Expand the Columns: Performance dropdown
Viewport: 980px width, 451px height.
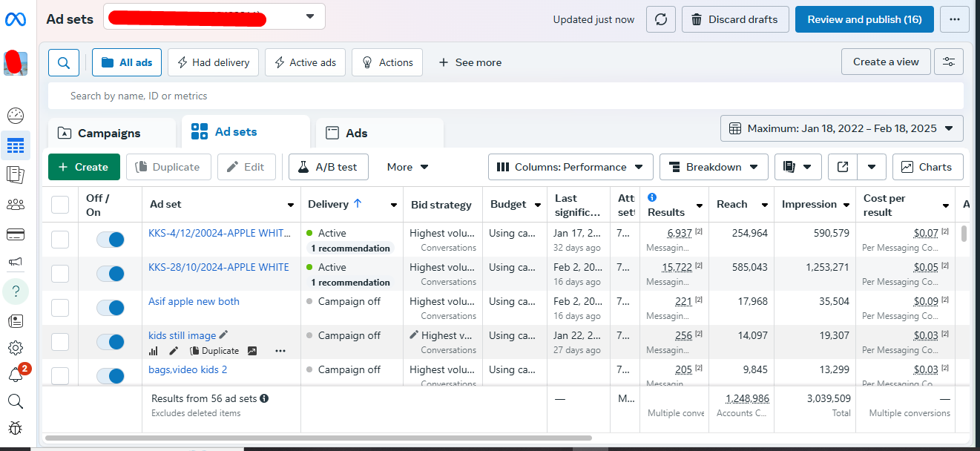(570, 167)
